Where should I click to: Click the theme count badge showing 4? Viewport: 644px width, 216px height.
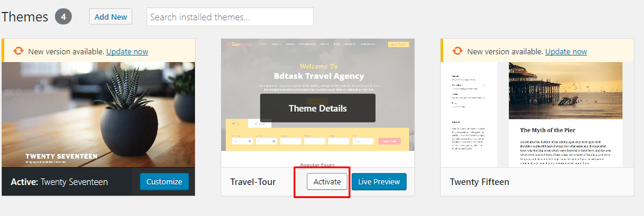(63, 17)
